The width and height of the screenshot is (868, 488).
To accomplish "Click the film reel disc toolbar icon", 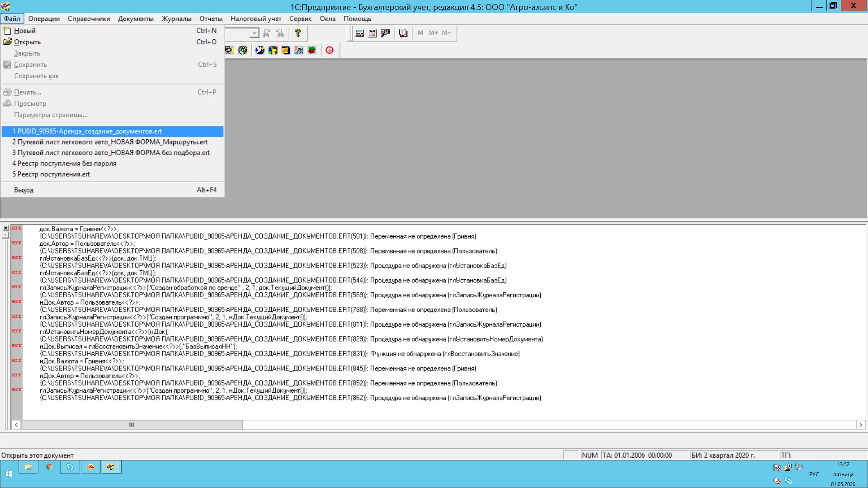I will 243,50.
